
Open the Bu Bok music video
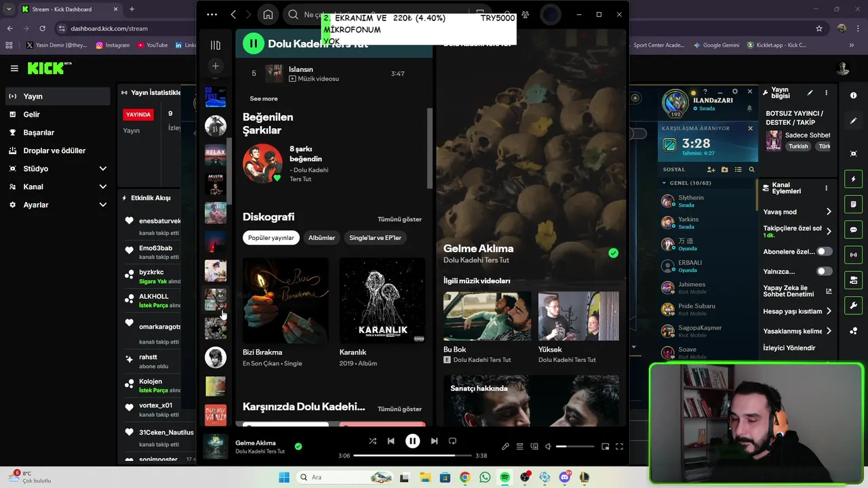click(x=488, y=316)
